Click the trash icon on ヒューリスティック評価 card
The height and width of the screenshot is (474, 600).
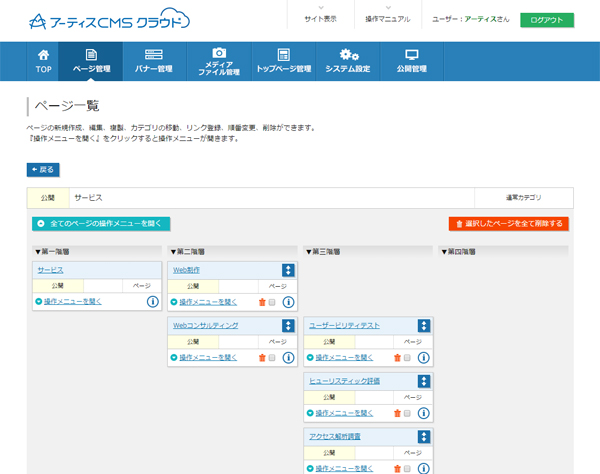(398, 413)
